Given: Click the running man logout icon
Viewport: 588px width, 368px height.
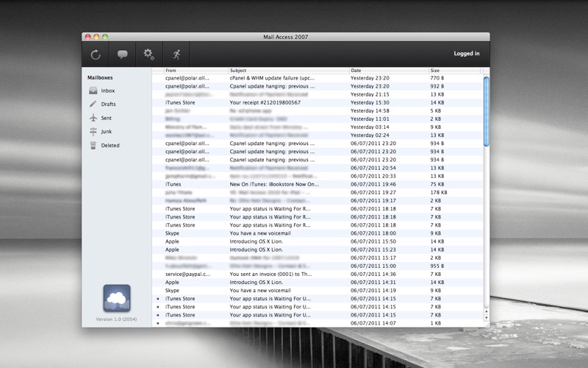Looking at the screenshot, I should (x=176, y=54).
